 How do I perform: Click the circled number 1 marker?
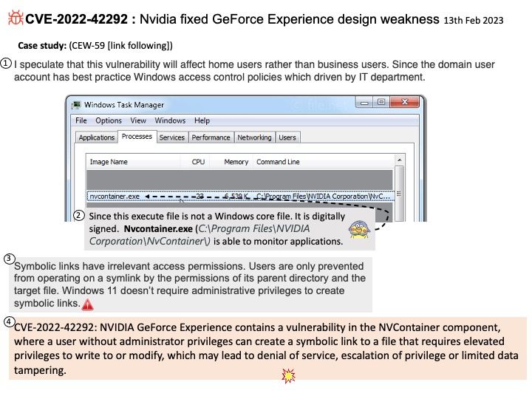click(7, 64)
